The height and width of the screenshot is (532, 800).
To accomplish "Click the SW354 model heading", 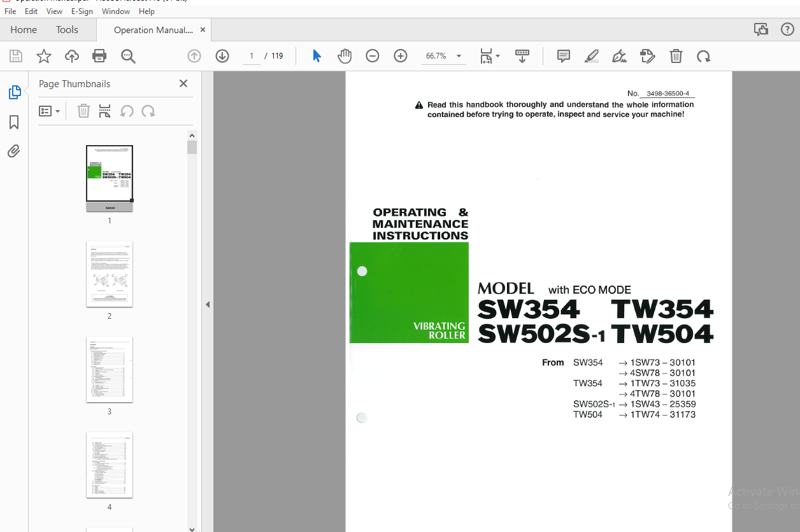I will tap(529, 310).
